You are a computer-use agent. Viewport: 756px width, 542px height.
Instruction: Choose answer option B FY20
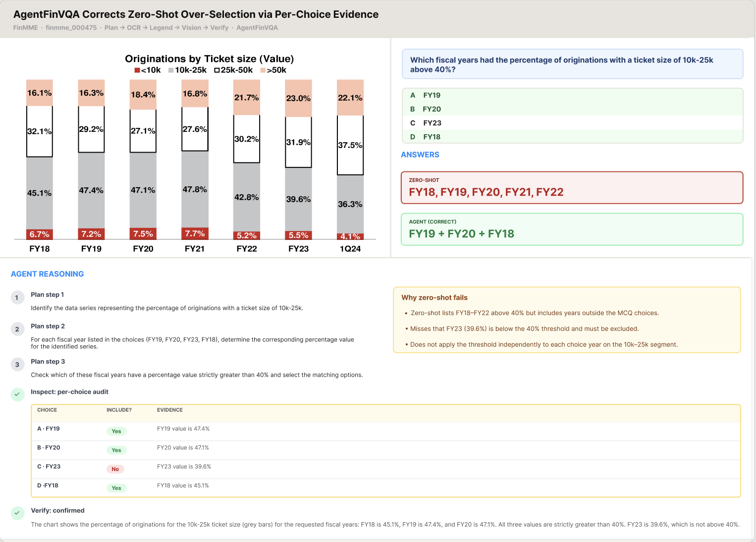pos(572,109)
